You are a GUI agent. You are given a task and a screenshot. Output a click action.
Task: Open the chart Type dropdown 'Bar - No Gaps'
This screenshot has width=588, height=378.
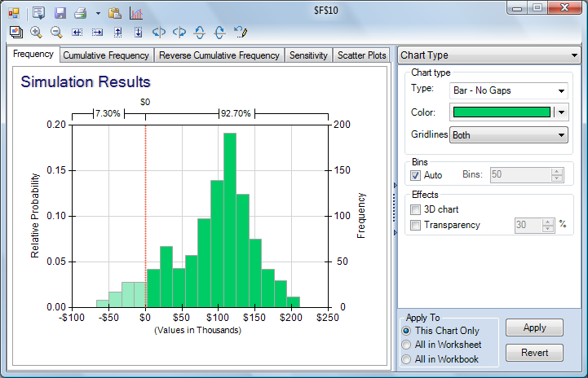[x=509, y=90]
